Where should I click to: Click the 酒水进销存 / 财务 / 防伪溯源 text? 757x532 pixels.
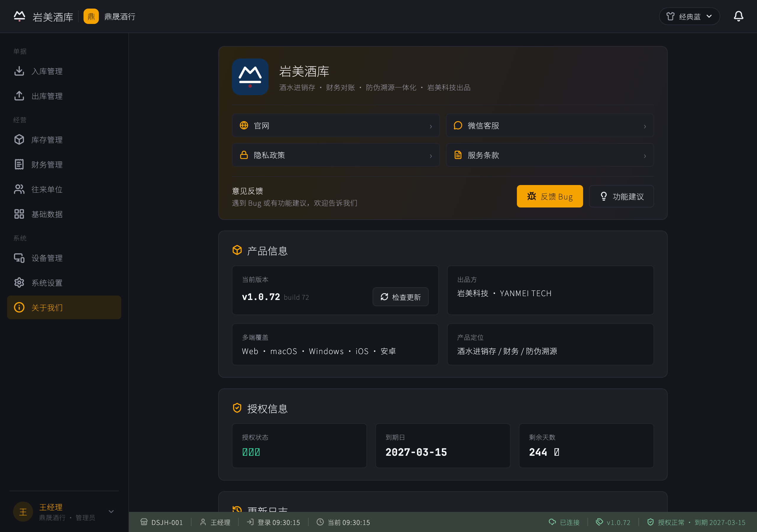507,351
